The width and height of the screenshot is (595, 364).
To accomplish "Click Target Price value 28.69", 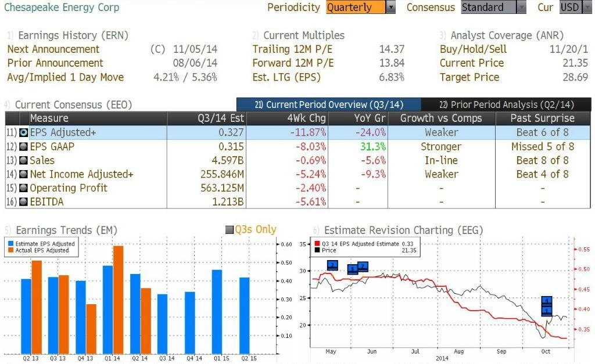I will (575, 77).
